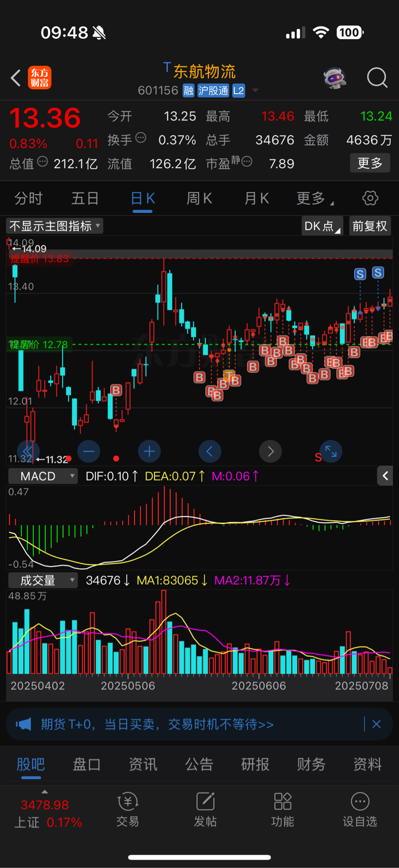
Task: Open 不显示主图指标 indicator dropdown
Action: [x=55, y=226]
